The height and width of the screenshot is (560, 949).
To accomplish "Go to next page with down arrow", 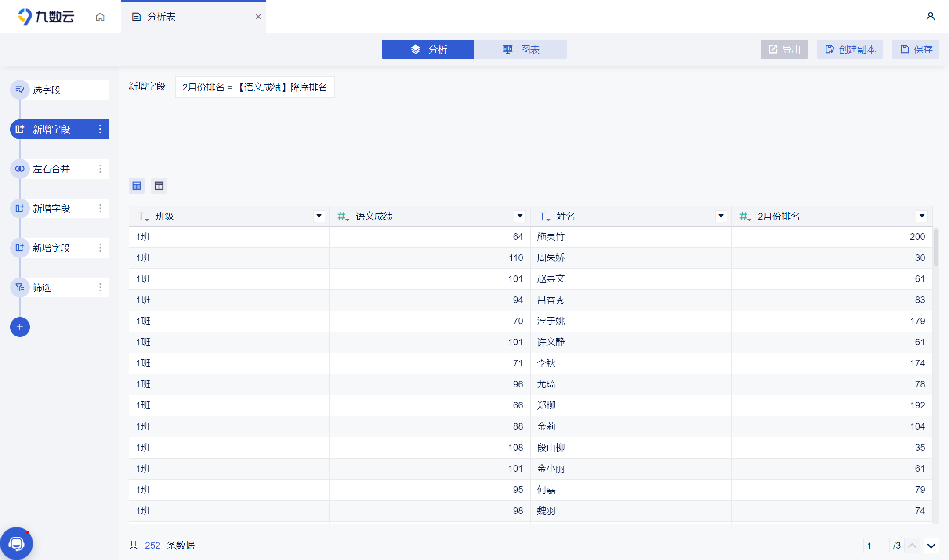I will [931, 546].
